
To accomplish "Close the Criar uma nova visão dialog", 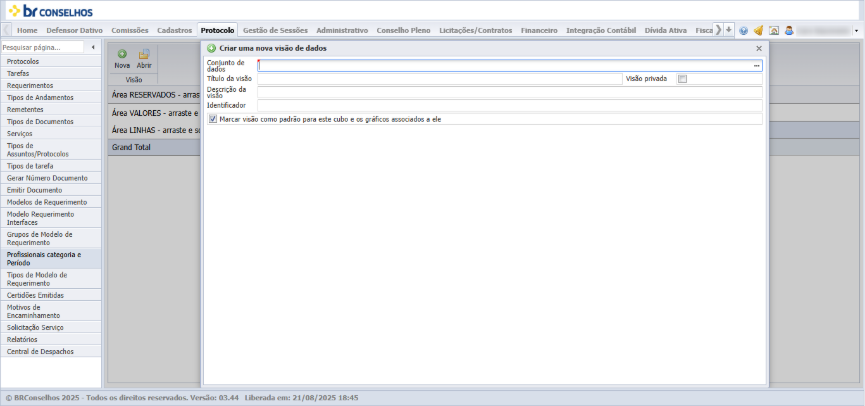I will click(x=759, y=49).
